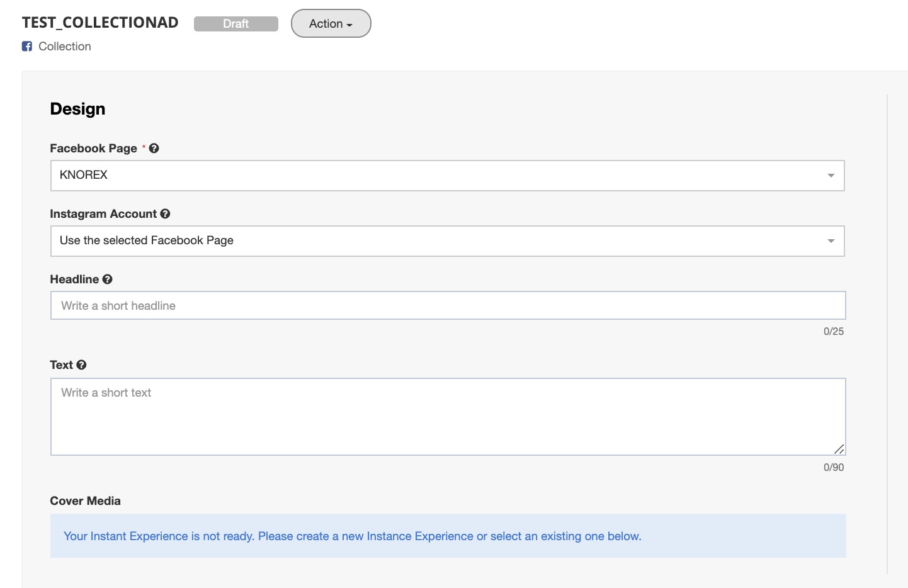Click the Instant Experience not ready notice
The image size is (908, 588).
coord(353,536)
